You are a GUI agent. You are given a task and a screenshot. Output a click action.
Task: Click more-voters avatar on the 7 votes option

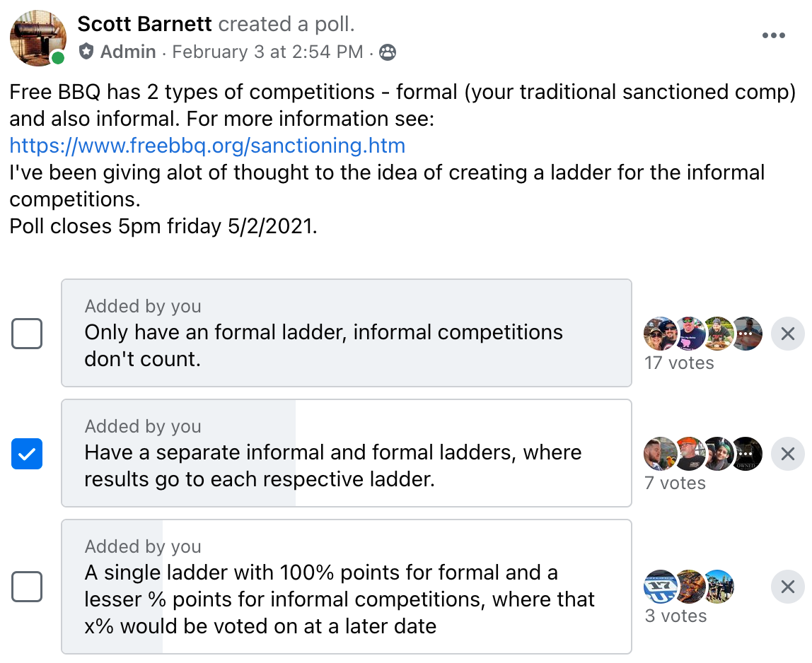coord(746,454)
